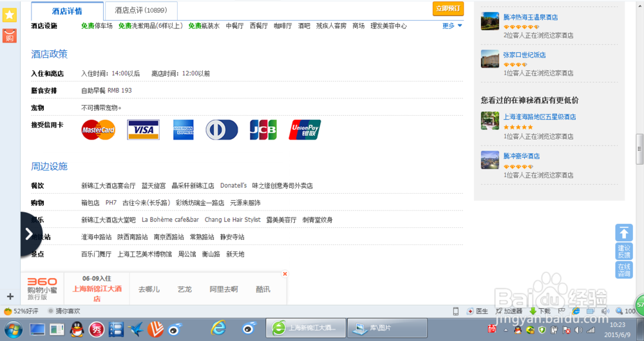The image size is (644, 341).
Task: Click restaurant 新锦江大酒店宴会厅
Action: [x=108, y=186]
